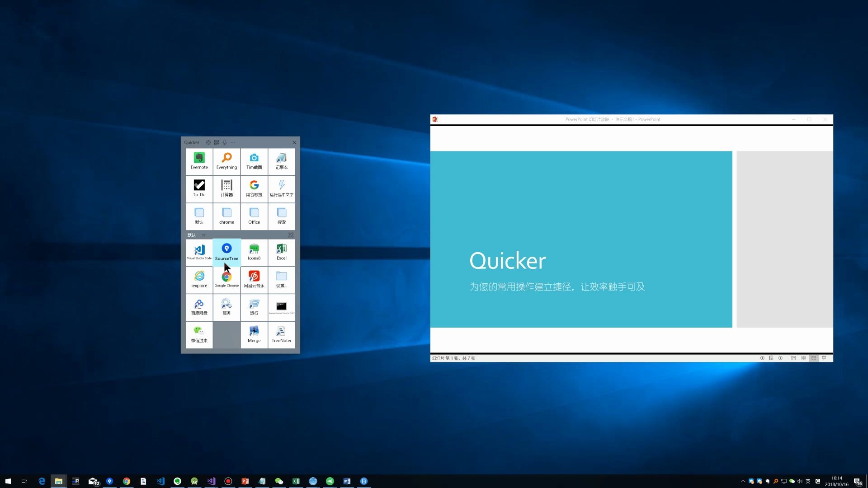Open 网易云音乐 music app tile
The width and height of the screenshot is (868, 488).
click(x=254, y=279)
